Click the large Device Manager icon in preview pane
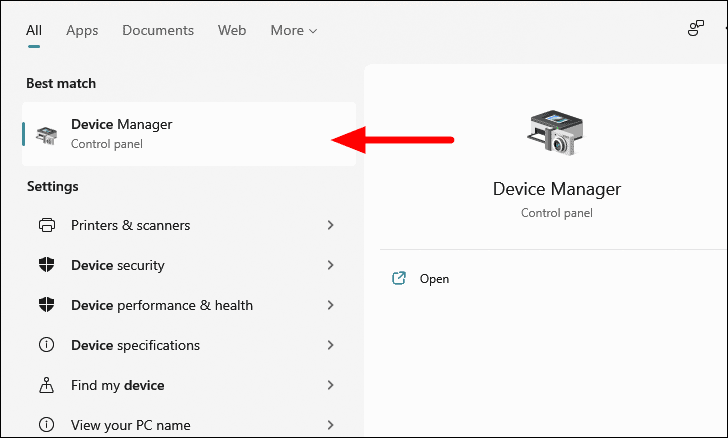This screenshot has width=728, height=438. coord(555,132)
